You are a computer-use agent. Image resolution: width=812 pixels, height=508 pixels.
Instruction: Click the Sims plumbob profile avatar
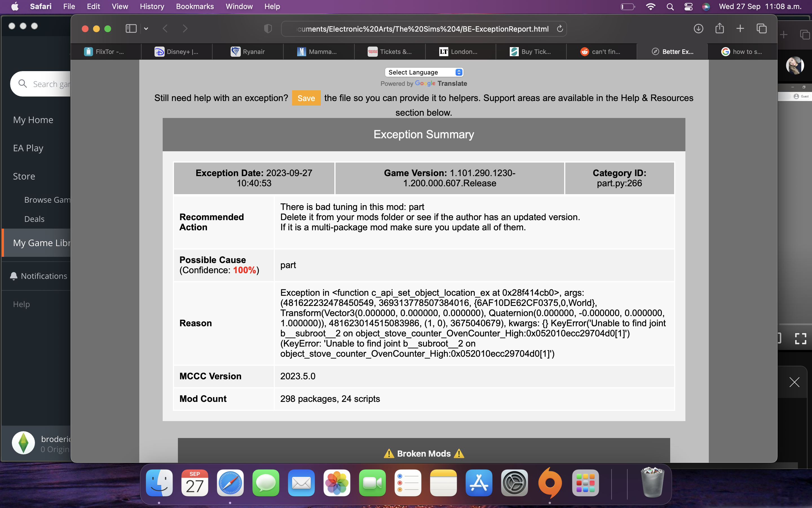[23, 443]
